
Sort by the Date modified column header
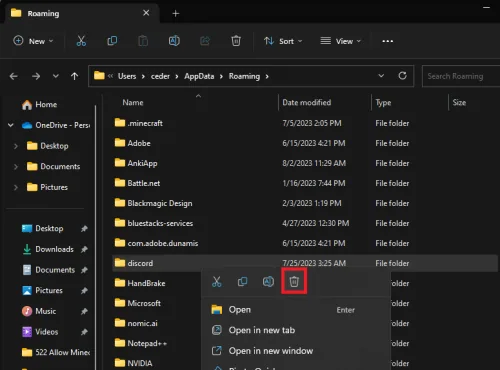coord(307,103)
